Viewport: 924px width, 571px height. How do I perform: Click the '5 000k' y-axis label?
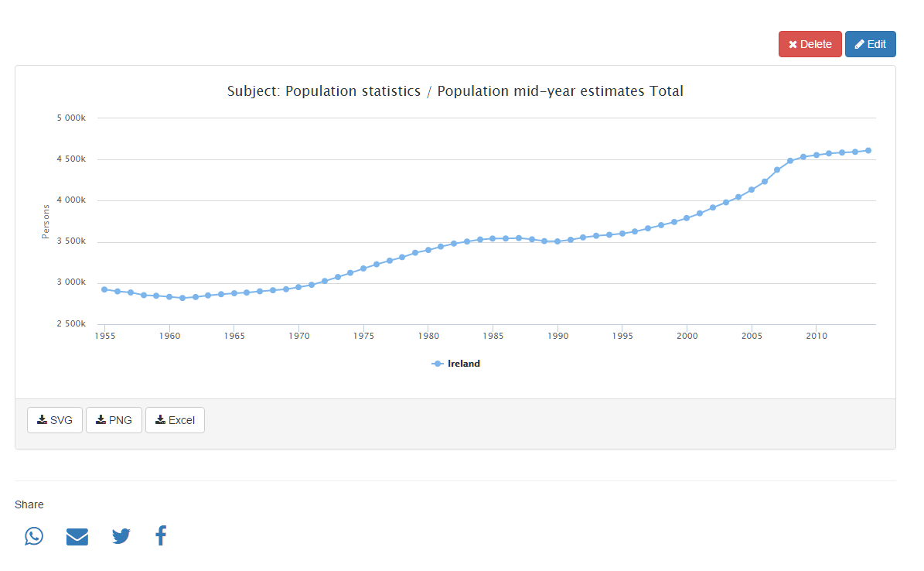click(x=71, y=118)
